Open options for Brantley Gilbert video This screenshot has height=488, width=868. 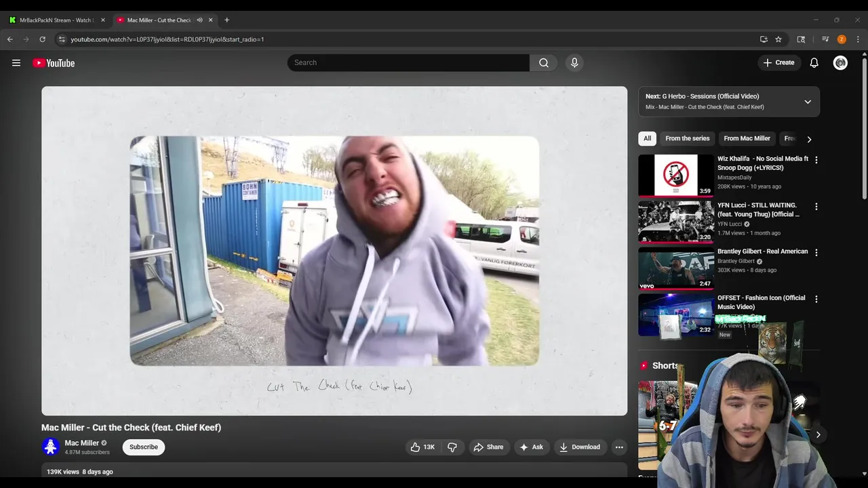pos(816,252)
